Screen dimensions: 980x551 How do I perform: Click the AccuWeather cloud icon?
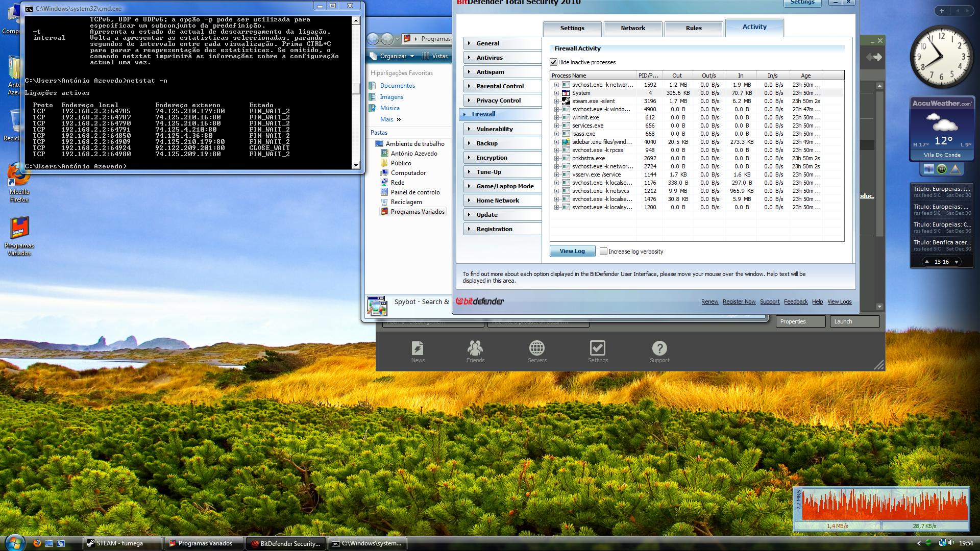point(942,123)
